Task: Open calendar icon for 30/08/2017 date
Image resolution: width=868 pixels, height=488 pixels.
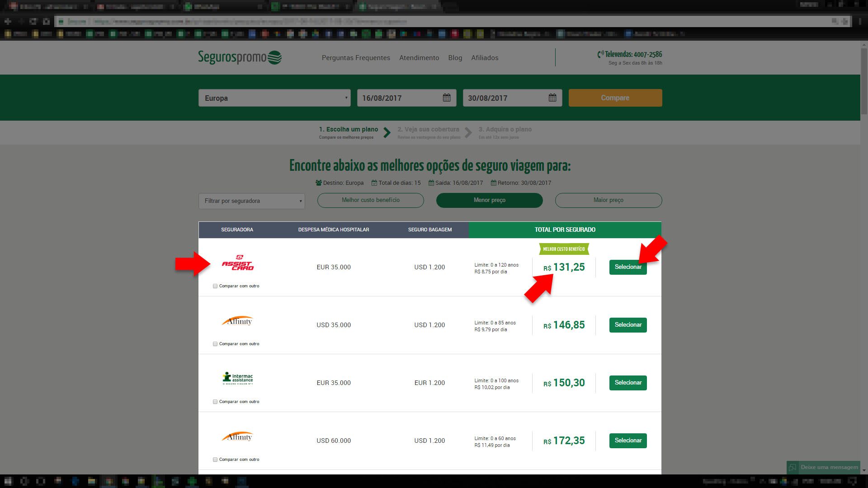Action: (552, 98)
